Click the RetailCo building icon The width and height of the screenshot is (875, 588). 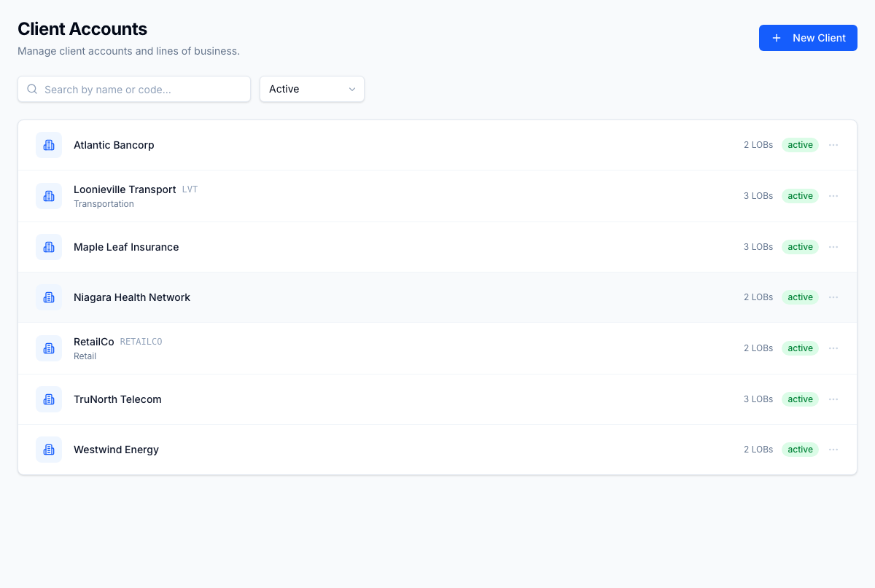pos(49,348)
